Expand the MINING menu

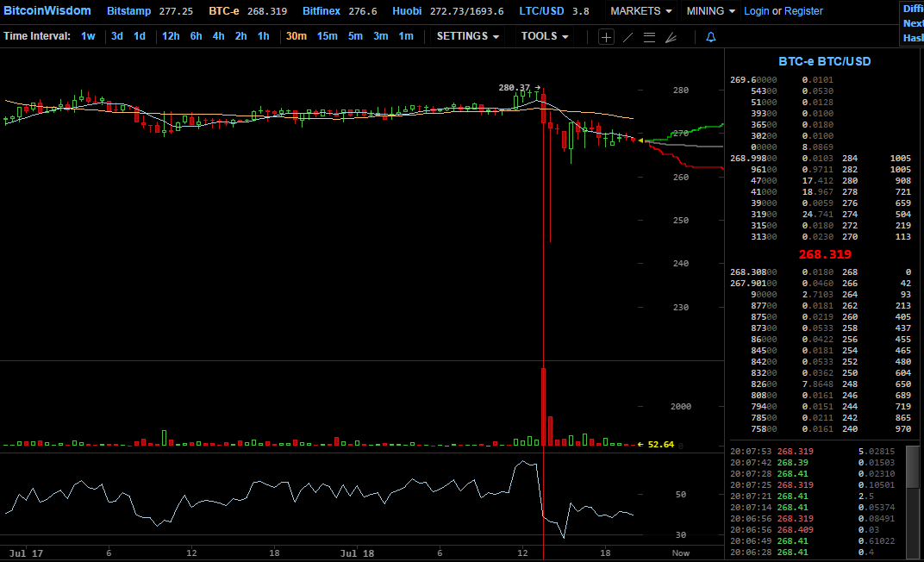tap(711, 11)
